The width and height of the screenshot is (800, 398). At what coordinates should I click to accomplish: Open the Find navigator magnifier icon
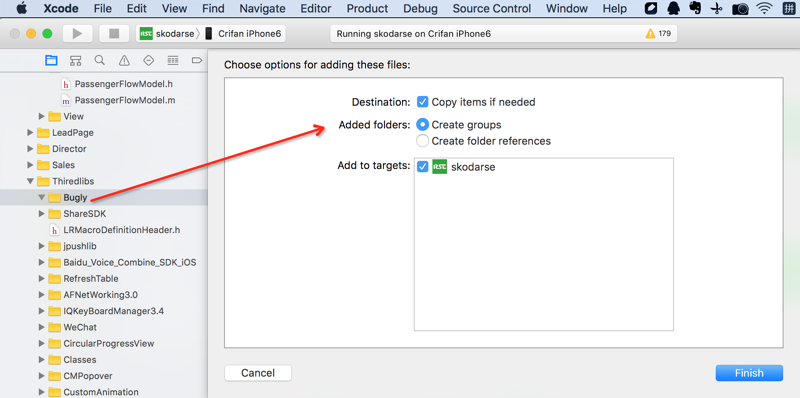(x=100, y=61)
